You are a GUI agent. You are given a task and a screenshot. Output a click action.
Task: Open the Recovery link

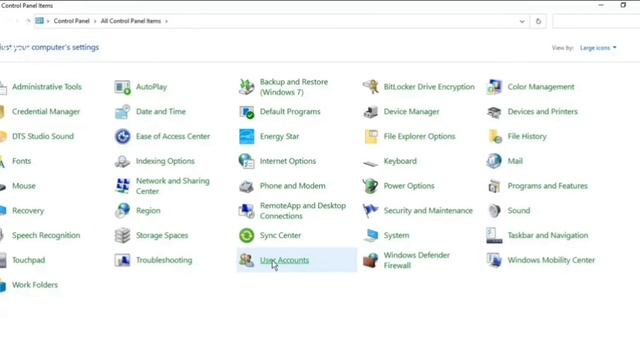coord(28,211)
